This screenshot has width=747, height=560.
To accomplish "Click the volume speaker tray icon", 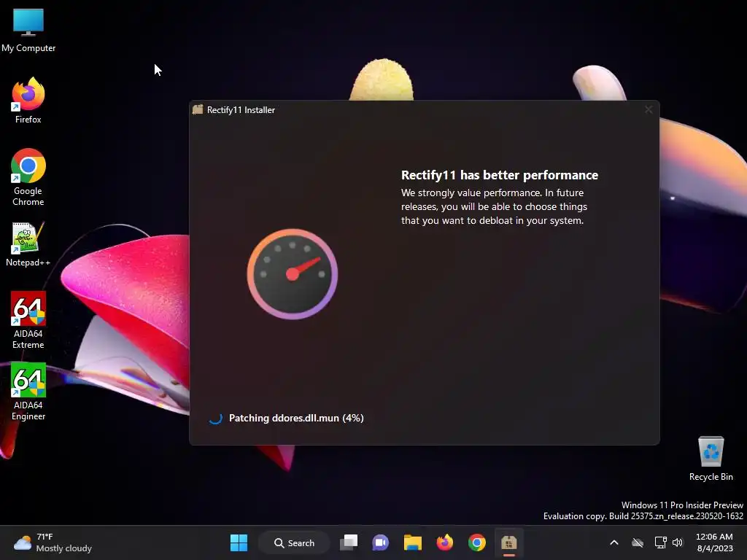I will tap(678, 542).
